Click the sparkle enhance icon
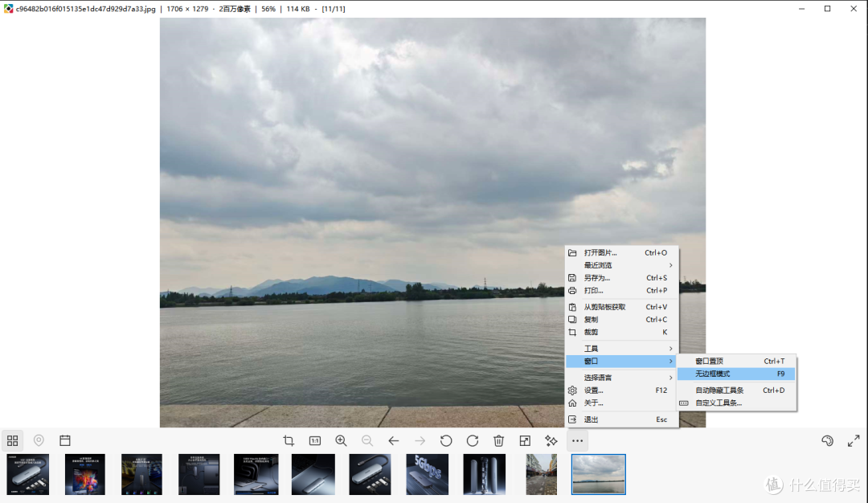This screenshot has height=503, width=868. tap(551, 440)
